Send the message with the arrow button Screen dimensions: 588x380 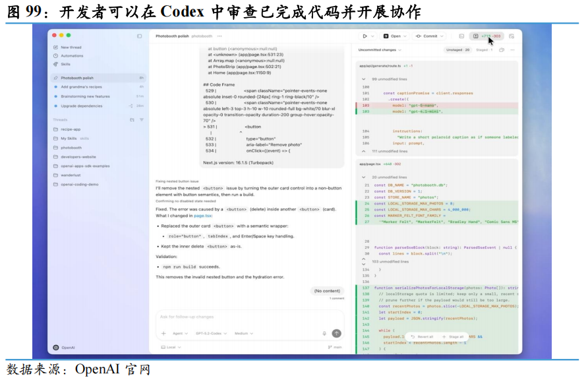click(337, 333)
